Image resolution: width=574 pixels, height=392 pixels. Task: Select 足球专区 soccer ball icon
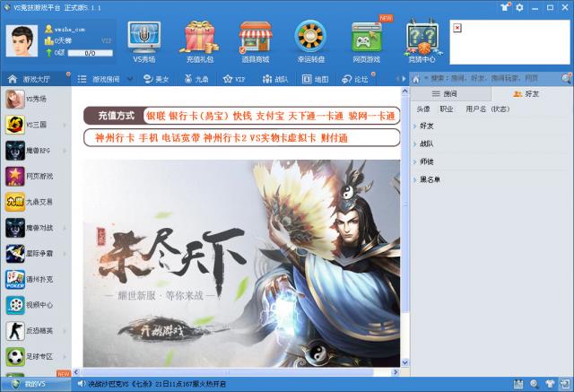click(x=15, y=356)
